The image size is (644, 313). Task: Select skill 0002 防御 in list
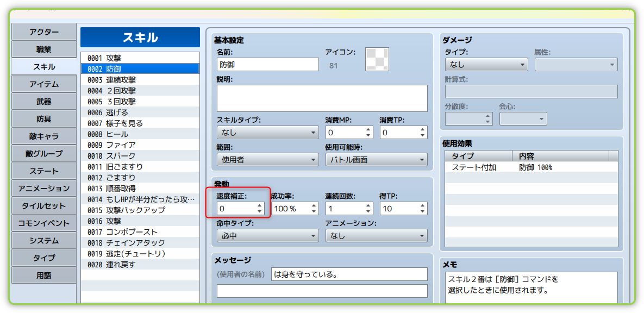click(140, 68)
